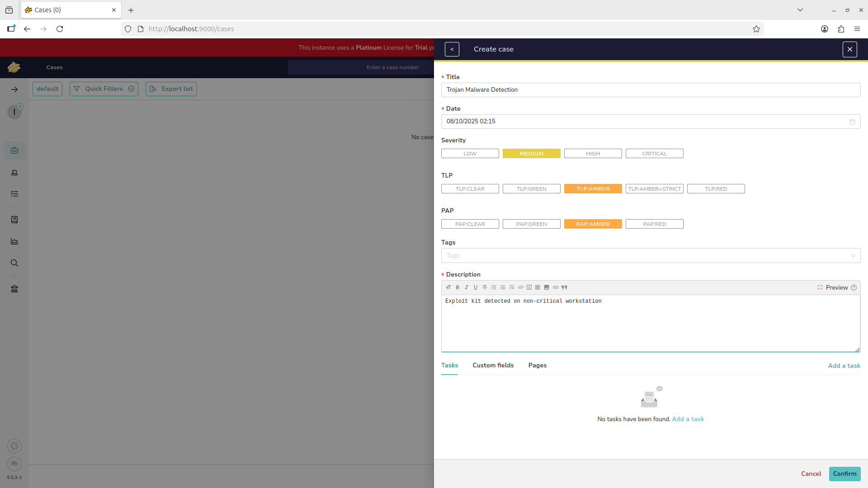The width and height of the screenshot is (868, 488).
Task: Insert an image in the description
Action: [x=547, y=287]
